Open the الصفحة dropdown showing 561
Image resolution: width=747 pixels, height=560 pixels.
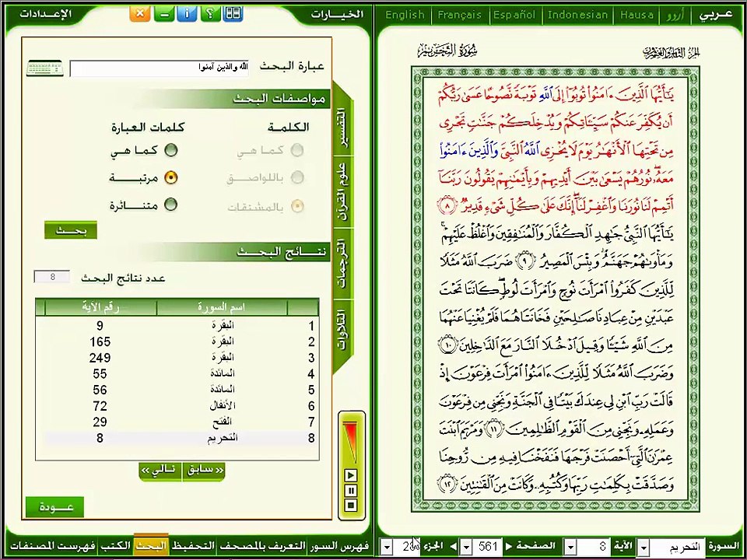click(467, 546)
